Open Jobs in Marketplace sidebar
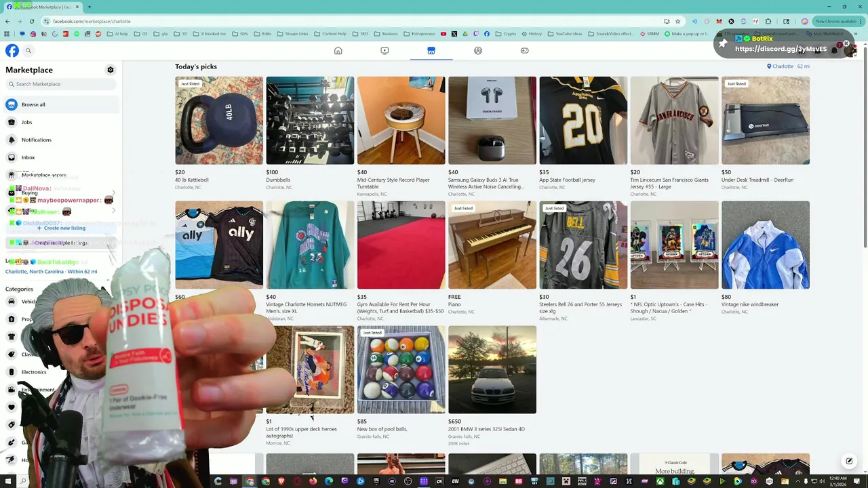Image resolution: width=868 pixels, height=488 pixels. tap(61, 122)
